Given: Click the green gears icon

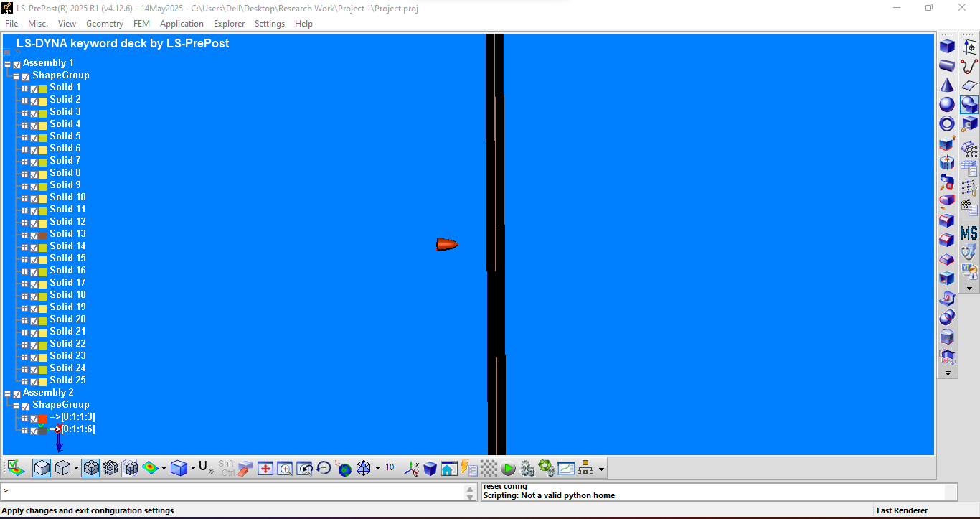Looking at the screenshot, I should (547, 469).
